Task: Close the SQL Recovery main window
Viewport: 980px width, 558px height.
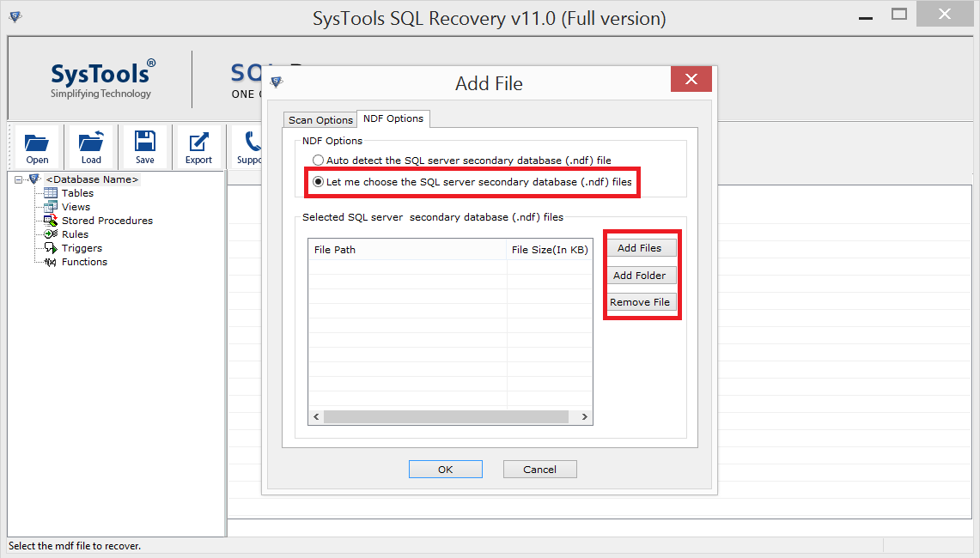Action: click(x=945, y=15)
